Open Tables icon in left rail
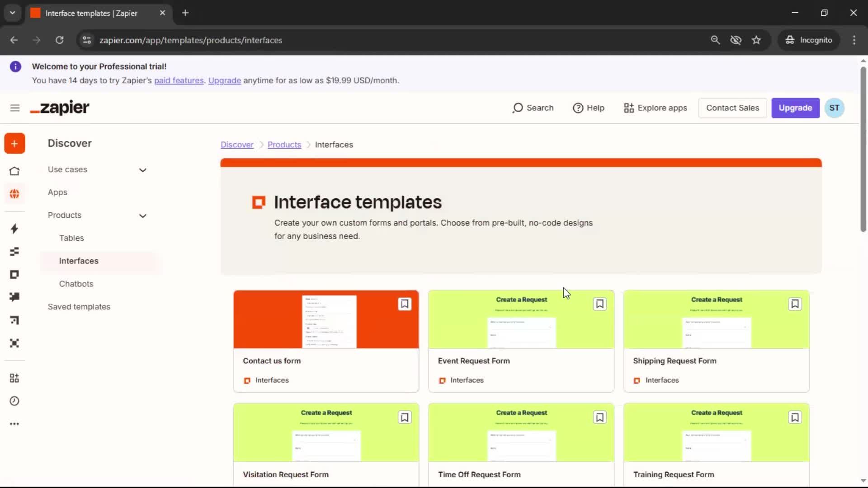Screen dimensions: 868x488 pos(14,252)
